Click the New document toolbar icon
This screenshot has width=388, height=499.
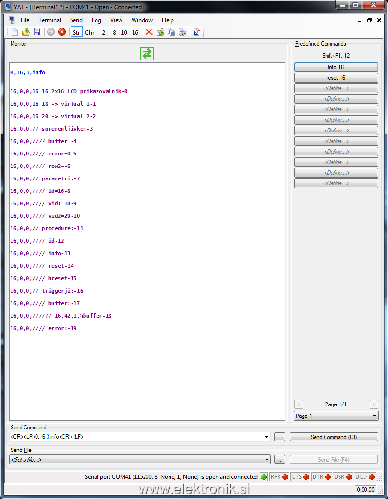coord(15,32)
